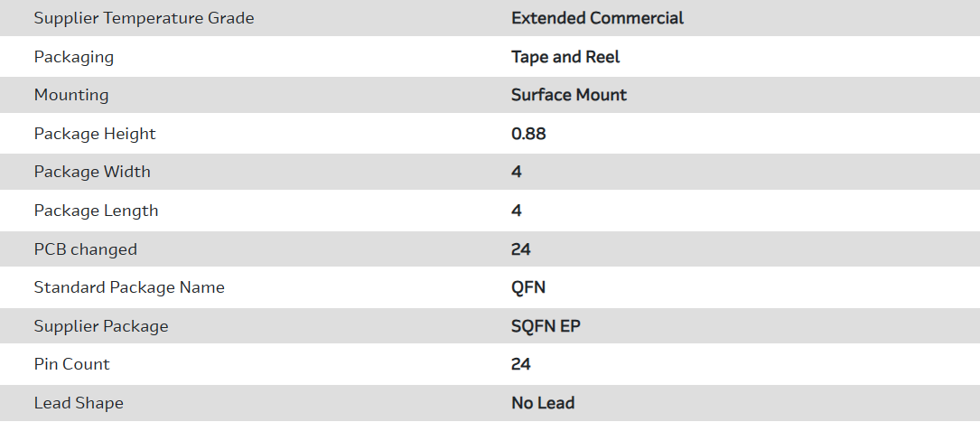Select the Package Width value 4
Viewport: 980px width, 422px height.
pos(517,172)
